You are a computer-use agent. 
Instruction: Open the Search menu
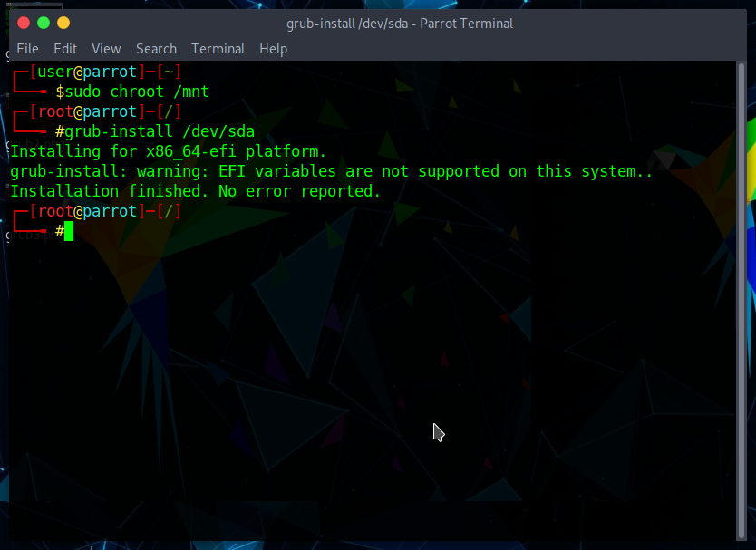click(x=156, y=49)
